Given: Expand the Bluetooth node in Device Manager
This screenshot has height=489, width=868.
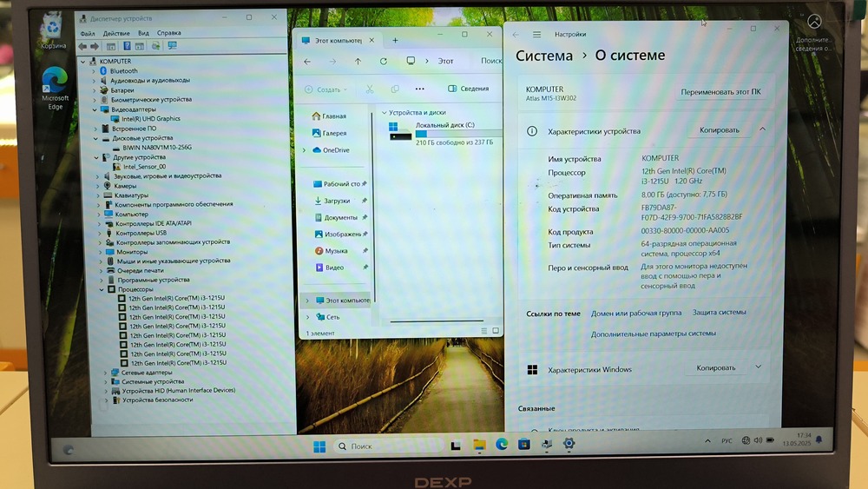Looking at the screenshot, I should (94, 71).
